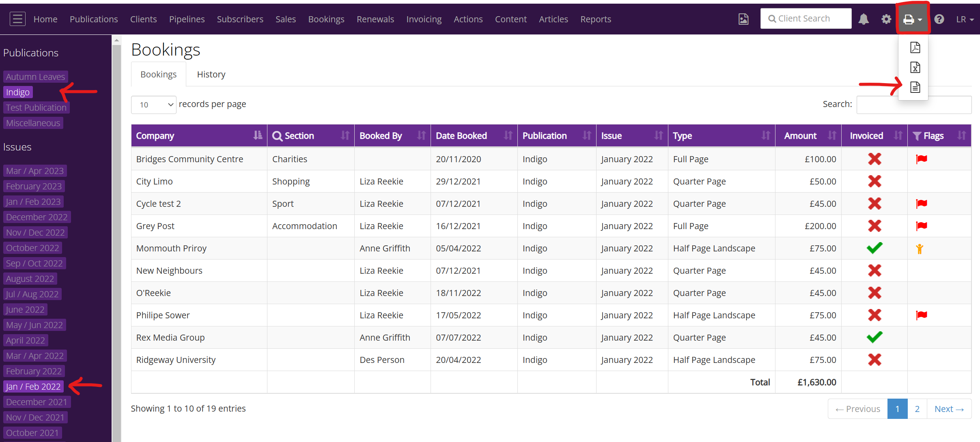The height and width of the screenshot is (442, 980).
Task: Sort by Invoiced column arrows
Action: point(898,135)
